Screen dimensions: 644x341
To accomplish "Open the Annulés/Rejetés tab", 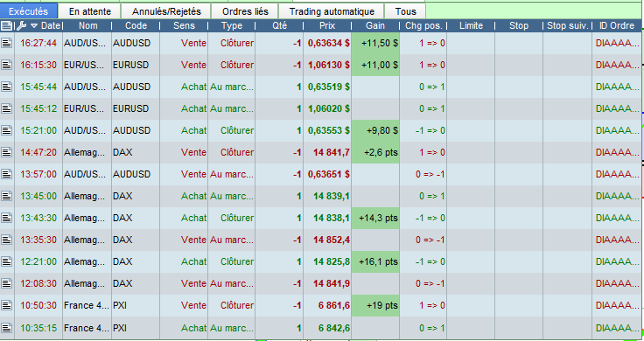I will click(166, 11).
